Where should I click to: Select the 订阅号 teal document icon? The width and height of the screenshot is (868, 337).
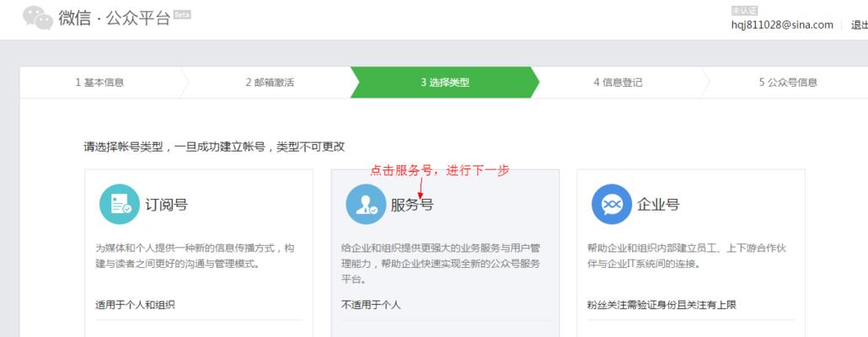[120, 204]
